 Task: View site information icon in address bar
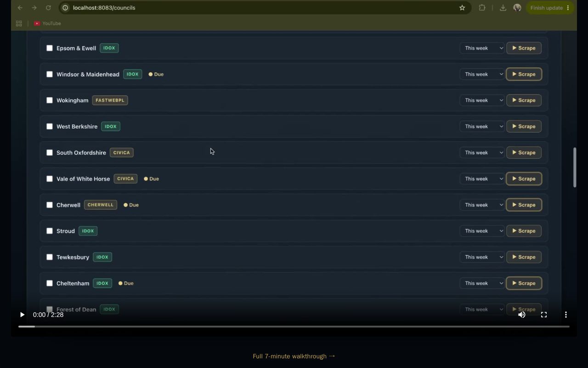[x=65, y=8]
